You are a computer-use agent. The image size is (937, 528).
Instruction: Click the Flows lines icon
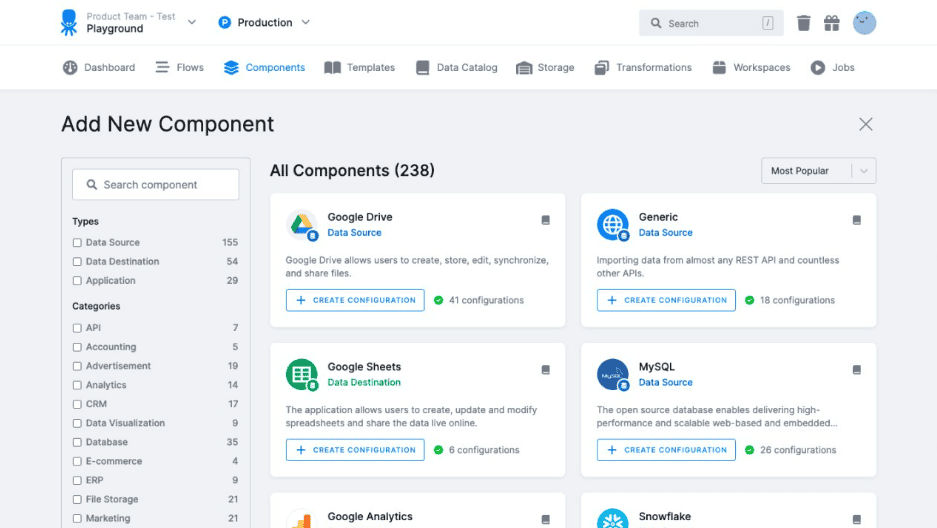pos(162,67)
